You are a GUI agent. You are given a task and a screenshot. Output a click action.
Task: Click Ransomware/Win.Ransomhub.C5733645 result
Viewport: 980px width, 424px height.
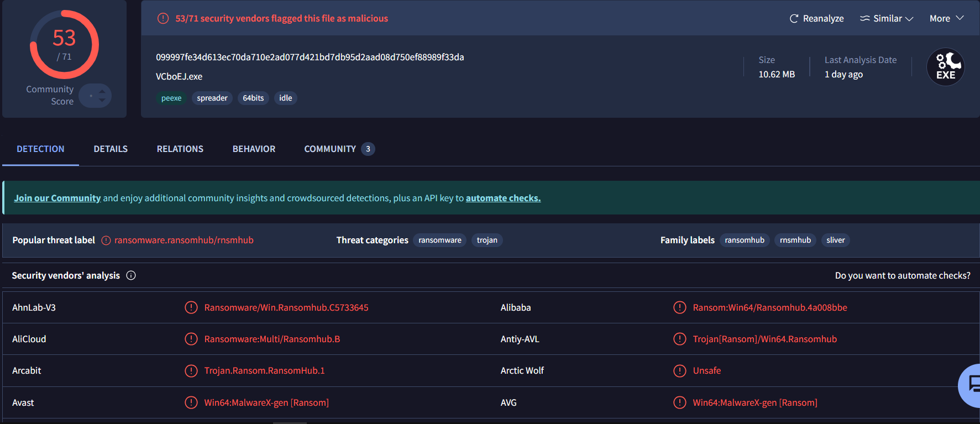pos(286,307)
